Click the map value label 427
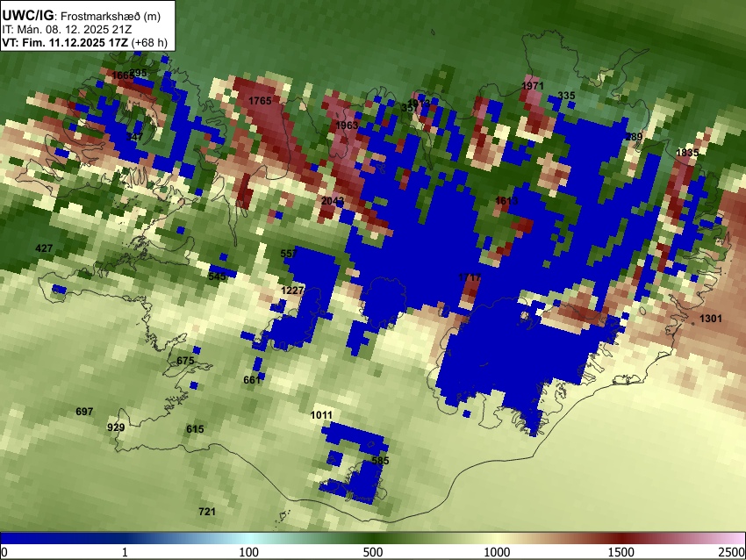This screenshot has height=560, width=746. (44, 248)
